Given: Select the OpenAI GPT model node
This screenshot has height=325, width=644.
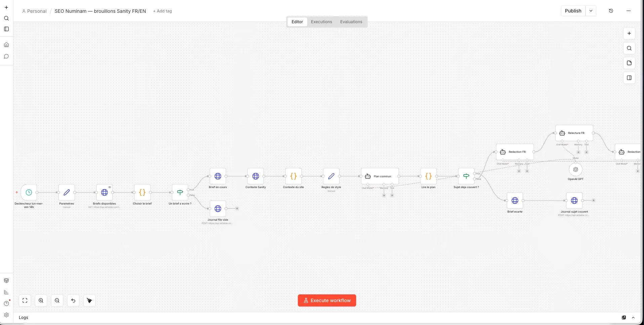Looking at the screenshot, I should tap(576, 170).
